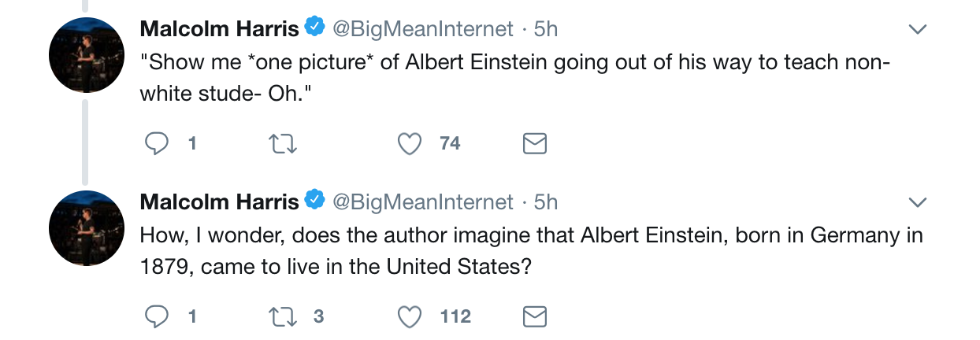Screen dimensions: 980x340
Task: Expand the options chevron on the second tweet
Action: click(x=917, y=203)
